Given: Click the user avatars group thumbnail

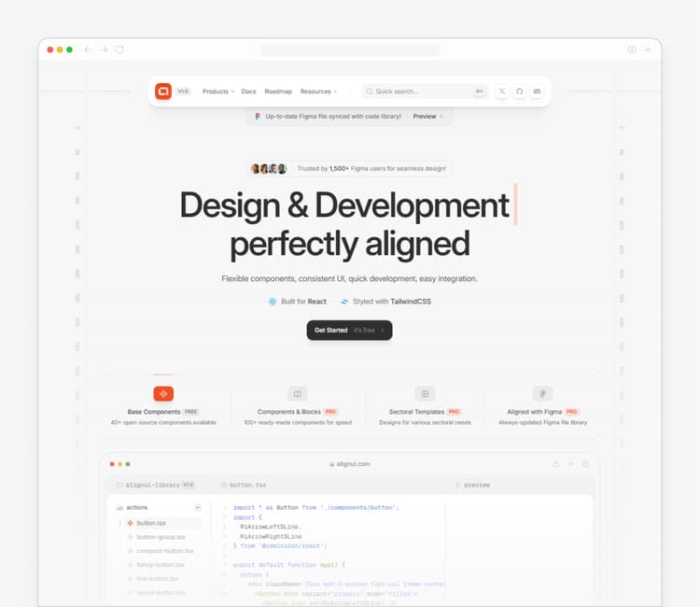Looking at the screenshot, I should click(268, 169).
